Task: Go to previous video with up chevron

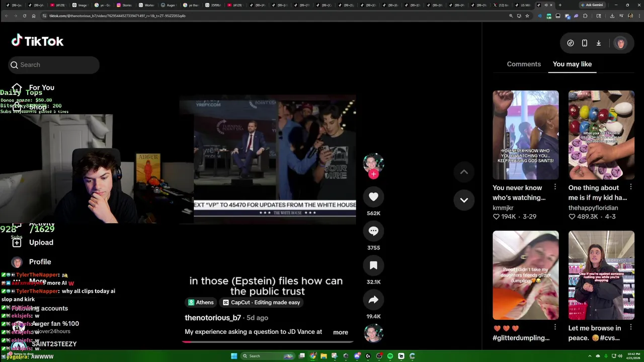Action: [x=464, y=172]
